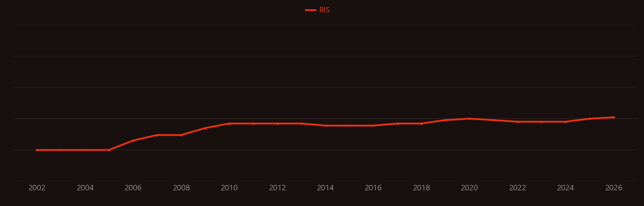Select the RIS data point at 2002
The width and height of the screenshot is (644, 206).
click(x=37, y=150)
